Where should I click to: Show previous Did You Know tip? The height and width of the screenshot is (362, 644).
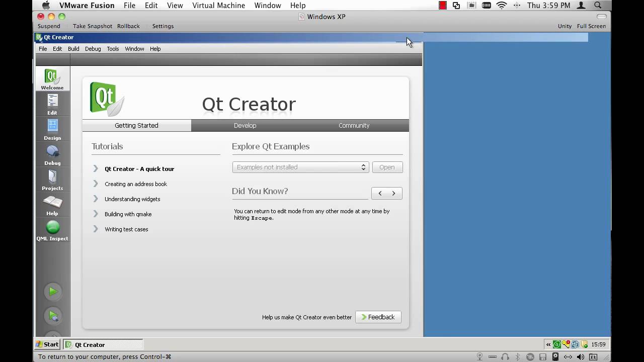380,193
